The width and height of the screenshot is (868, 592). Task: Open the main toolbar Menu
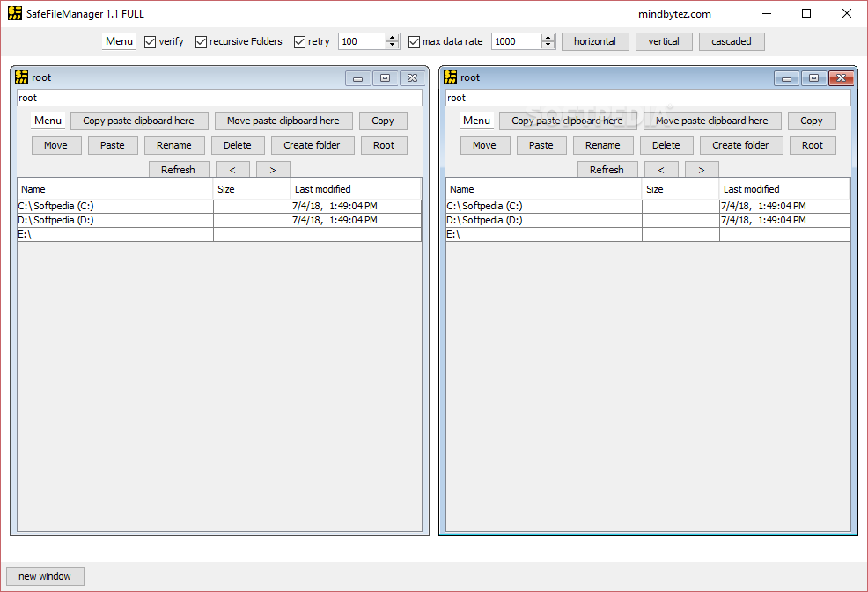pos(119,40)
